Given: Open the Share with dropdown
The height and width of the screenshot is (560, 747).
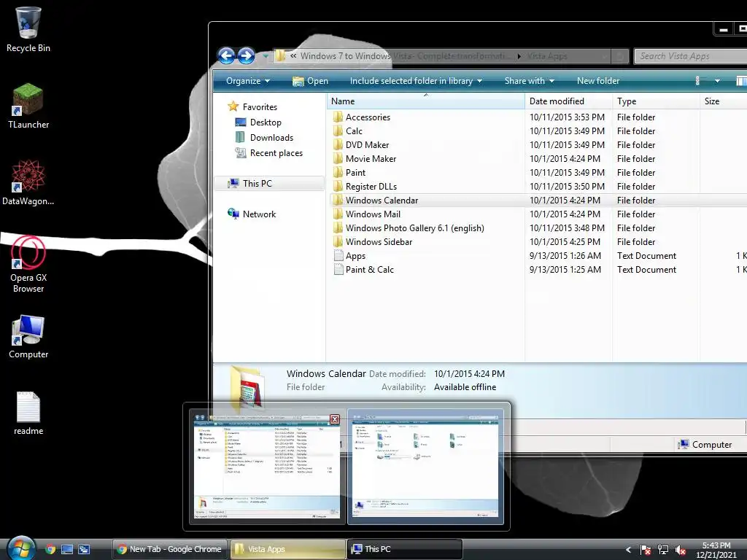Looking at the screenshot, I should (x=530, y=81).
